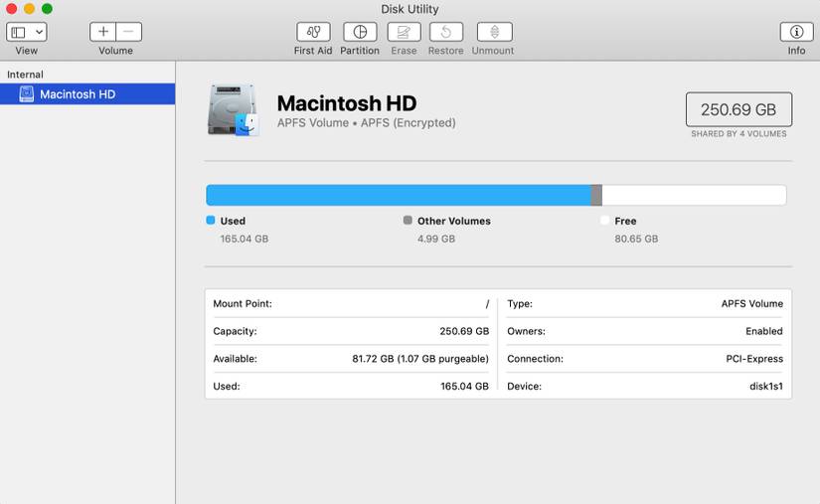Click the 250.69 GB capacity box
Viewport: 820px width, 504px height.
[x=738, y=109]
